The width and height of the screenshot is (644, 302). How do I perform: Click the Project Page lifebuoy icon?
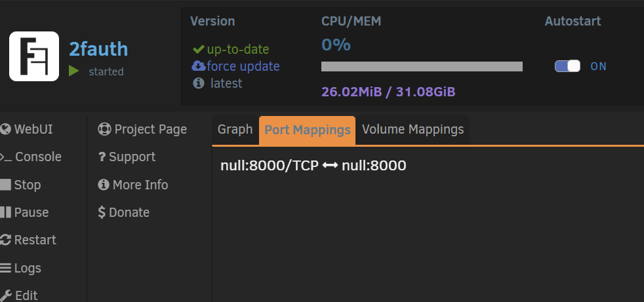pos(104,129)
